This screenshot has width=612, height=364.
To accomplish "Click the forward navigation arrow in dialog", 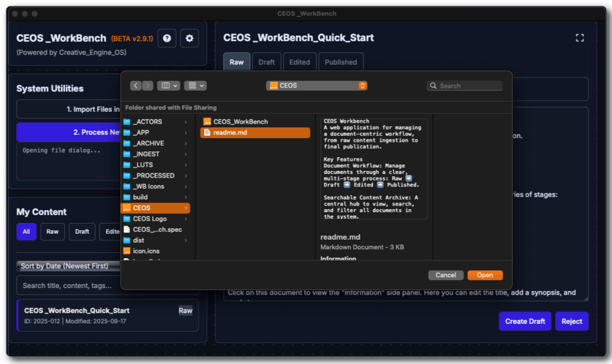I will pyautogui.click(x=148, y=85).
